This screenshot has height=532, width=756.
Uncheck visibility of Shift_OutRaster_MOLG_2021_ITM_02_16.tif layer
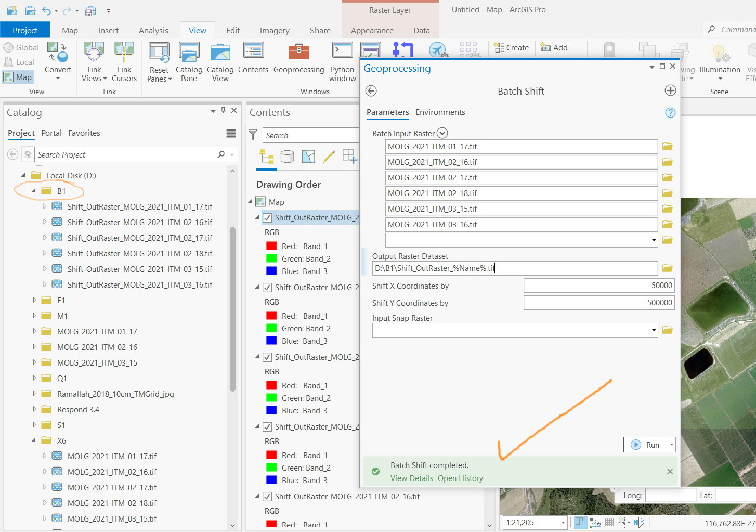point(267,496)
